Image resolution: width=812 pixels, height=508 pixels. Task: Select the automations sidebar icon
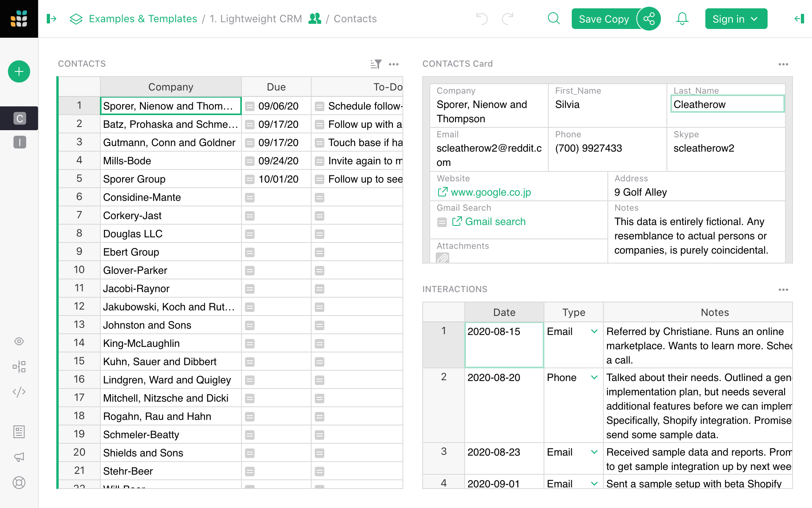coord(19,367)
